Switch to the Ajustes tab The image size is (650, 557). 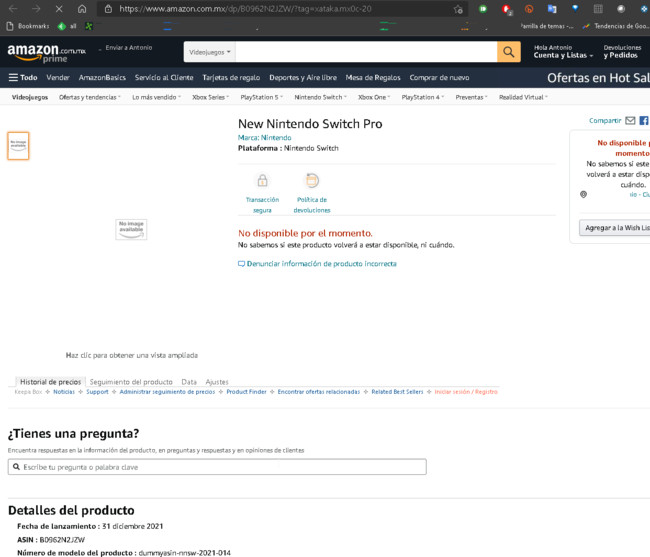click(217, 382)
